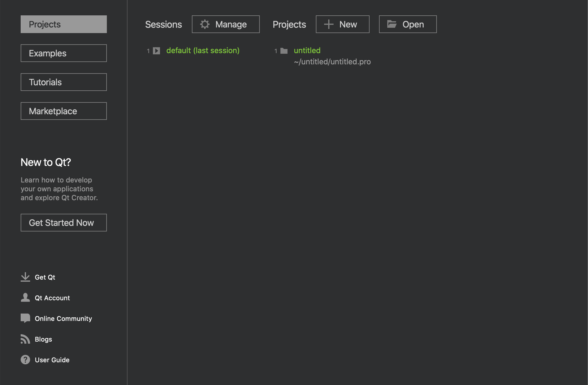This screenshot has height=385, width=588.
Task: Click the default session play button
Action: pos(157,51)
